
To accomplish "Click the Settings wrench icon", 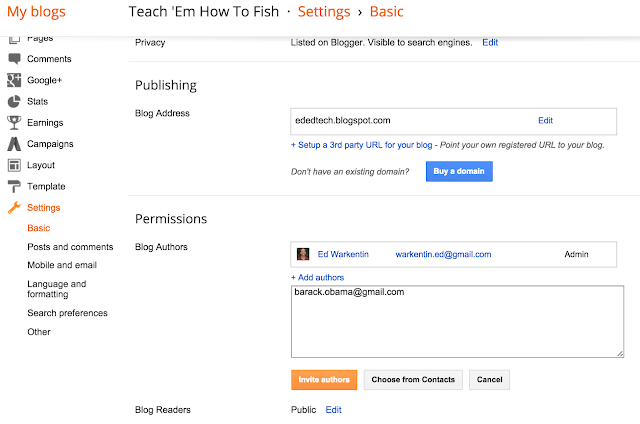I will [x=14, y=208].
